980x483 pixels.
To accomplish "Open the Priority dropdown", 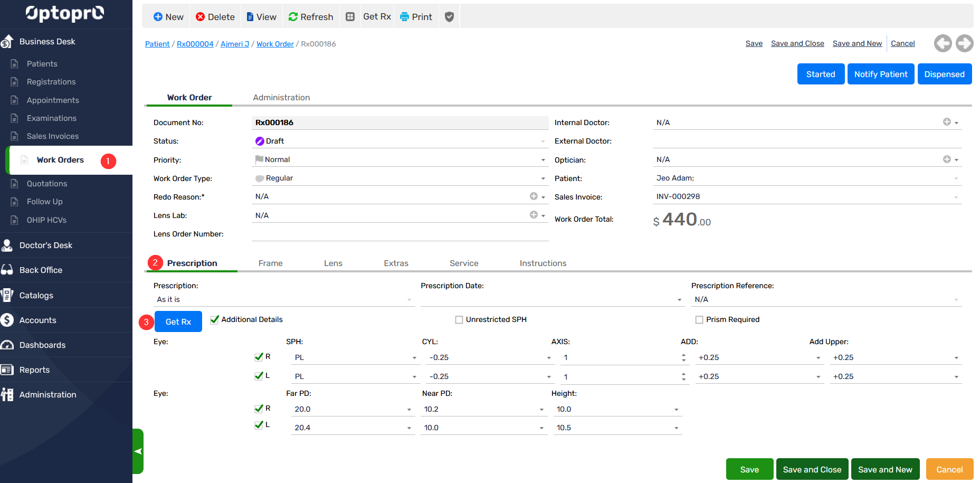I will (x=543, y=160).
